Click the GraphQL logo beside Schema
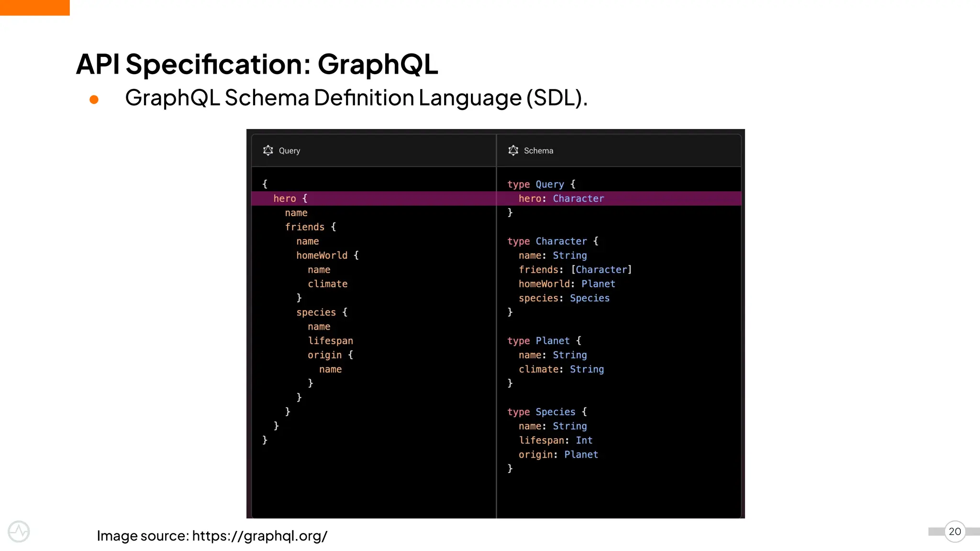The image size is (980, 551). click(513, 151)
